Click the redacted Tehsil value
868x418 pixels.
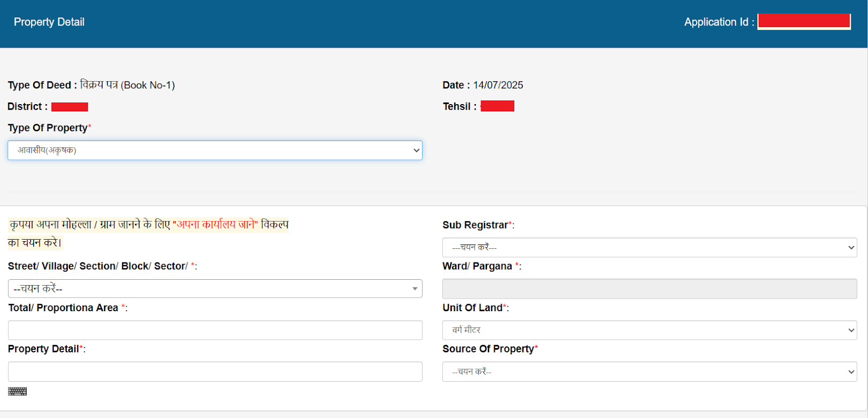coord(497,106)
